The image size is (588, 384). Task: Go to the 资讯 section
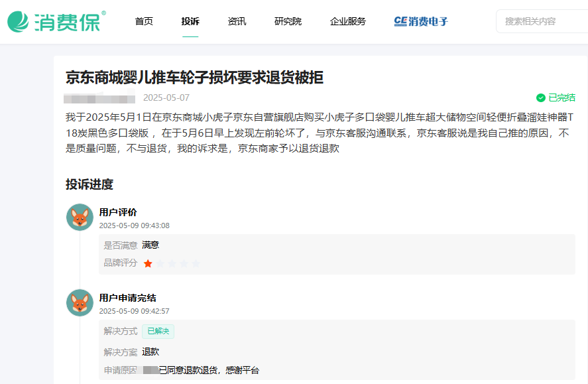pyautogui.click(x=237, y=21)
